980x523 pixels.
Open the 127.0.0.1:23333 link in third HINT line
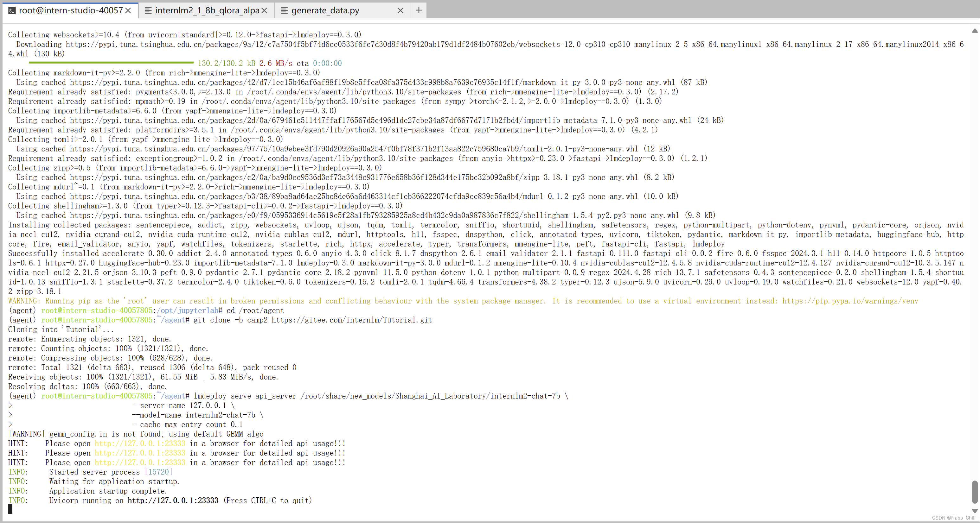coord(140,462)
